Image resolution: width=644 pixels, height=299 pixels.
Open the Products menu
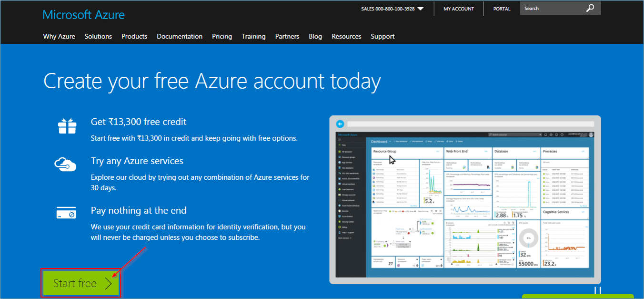(x=134, y=36)
